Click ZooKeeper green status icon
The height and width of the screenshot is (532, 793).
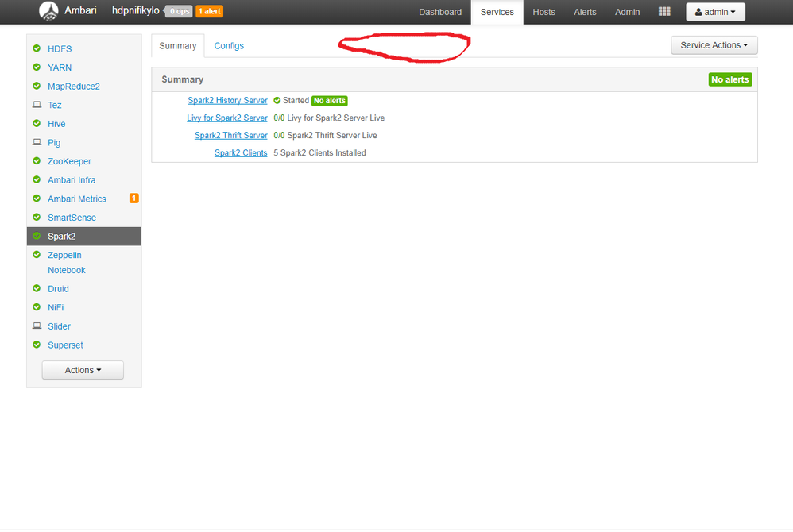37,160
